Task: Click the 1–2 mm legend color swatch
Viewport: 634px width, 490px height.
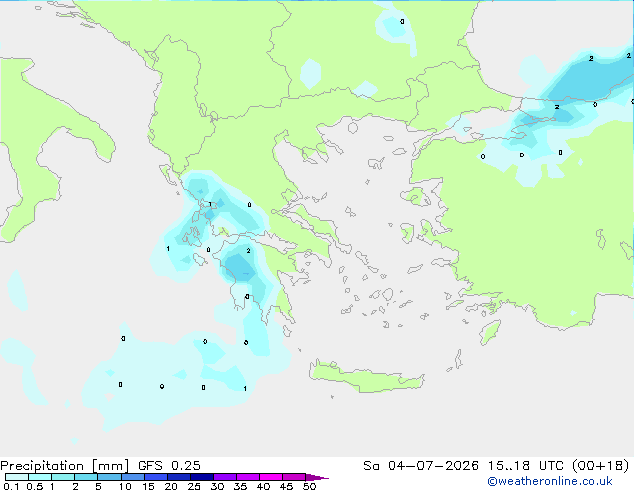Action: click(x=63, y=477)
